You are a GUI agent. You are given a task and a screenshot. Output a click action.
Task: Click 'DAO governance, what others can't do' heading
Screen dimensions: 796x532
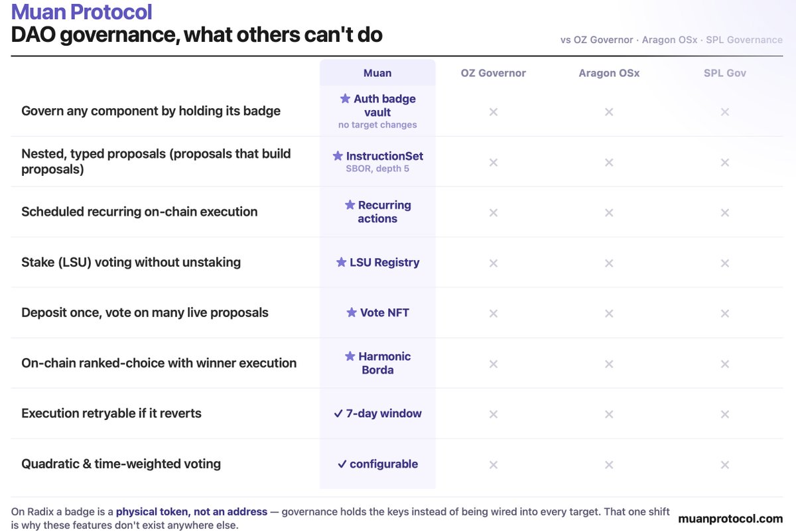click(x=197, y=34)
